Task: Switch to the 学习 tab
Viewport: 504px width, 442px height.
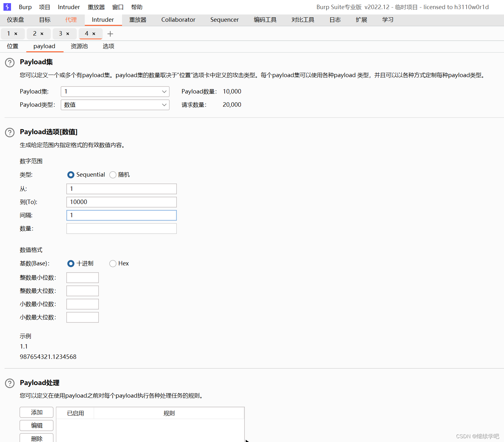Action: tap(388, 20)
